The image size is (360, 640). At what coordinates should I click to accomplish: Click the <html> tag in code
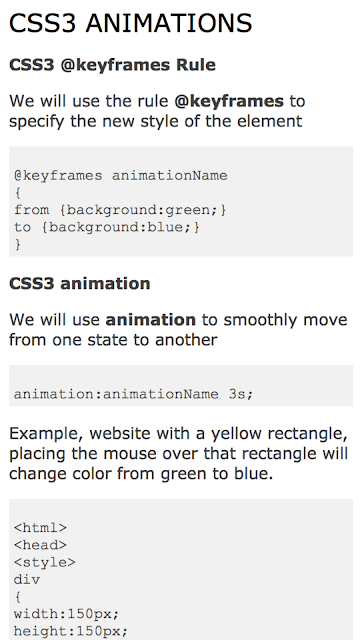(x=40, y=528)
